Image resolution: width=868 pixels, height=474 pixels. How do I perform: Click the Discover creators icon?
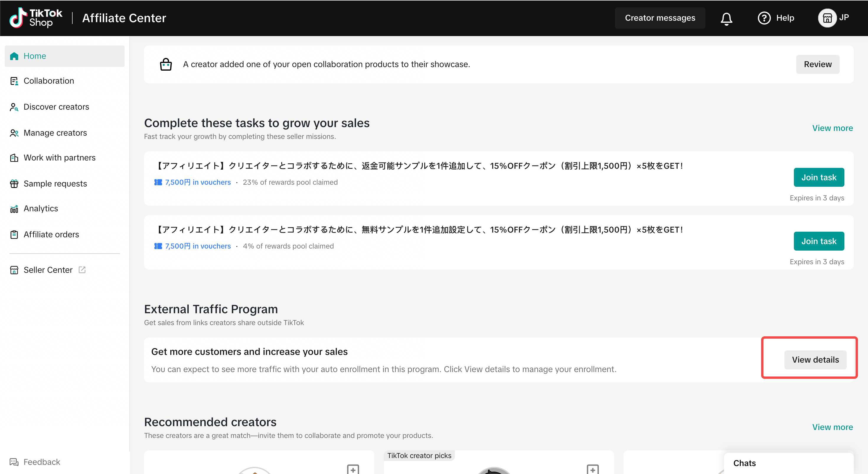click(14, 107)
